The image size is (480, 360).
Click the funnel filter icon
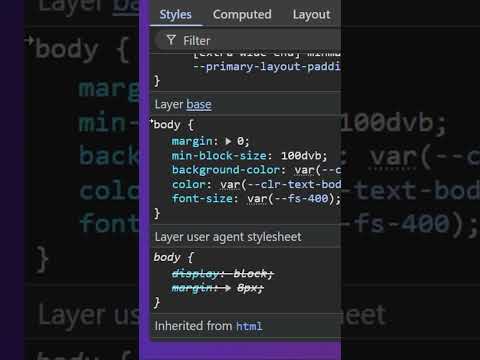171,40
